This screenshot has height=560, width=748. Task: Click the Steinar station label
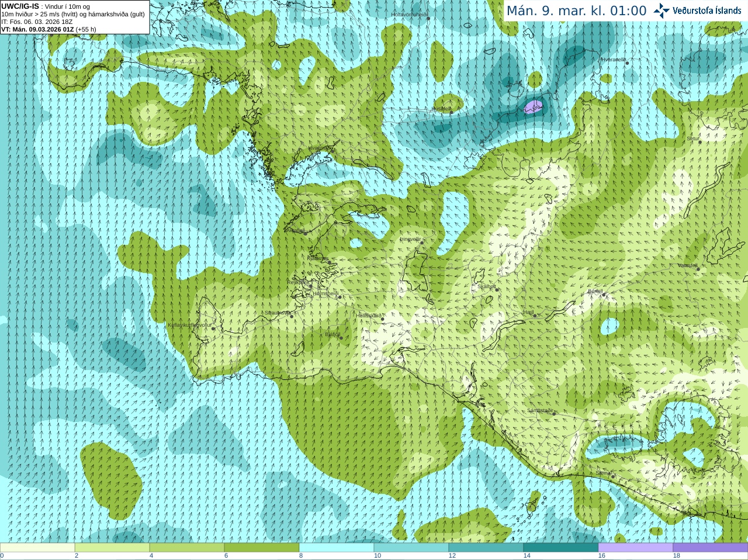[x=603, y=473]
